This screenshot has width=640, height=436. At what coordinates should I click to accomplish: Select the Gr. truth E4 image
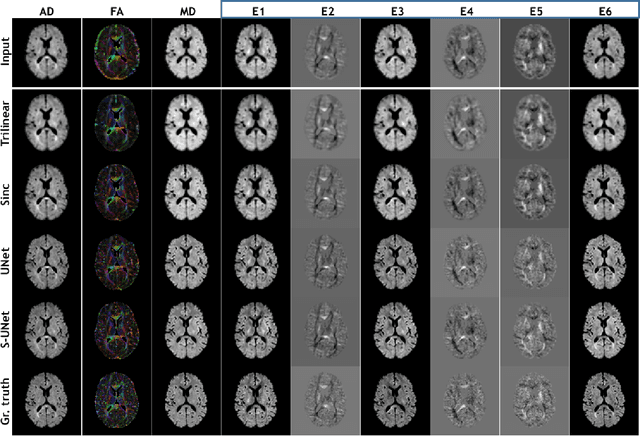click(466, 400)
